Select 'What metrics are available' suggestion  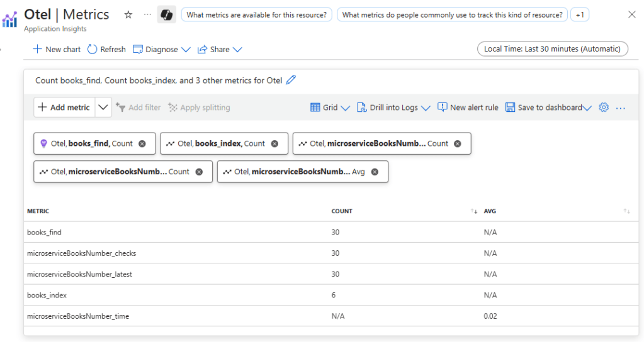(256, 14)
